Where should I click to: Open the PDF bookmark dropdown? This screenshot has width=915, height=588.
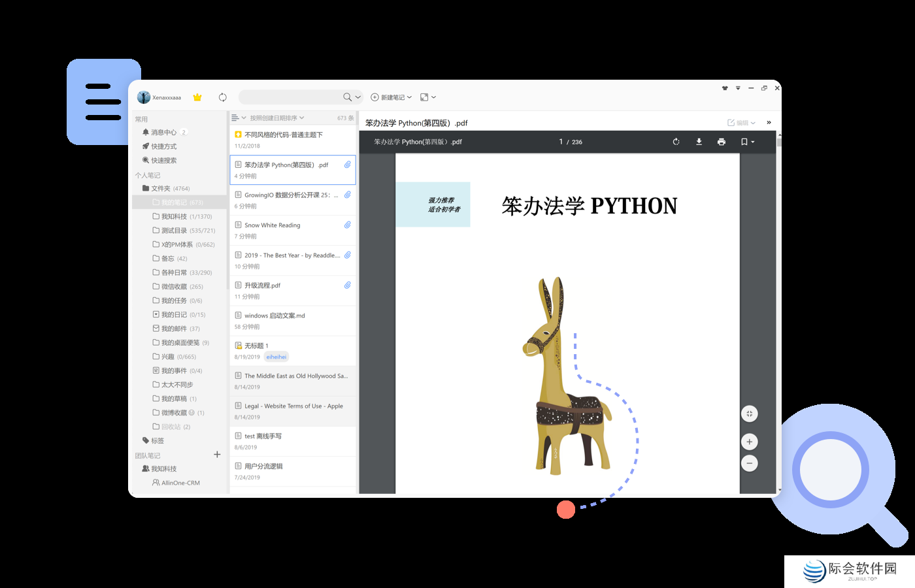[747, 142]
